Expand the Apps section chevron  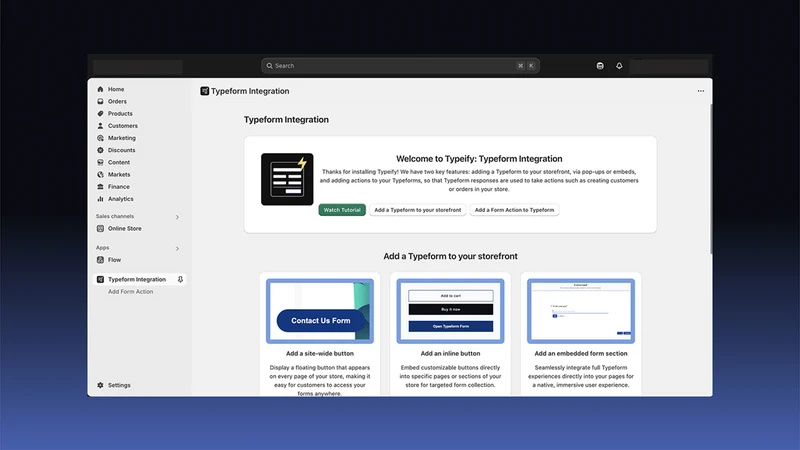pos(177,248)
